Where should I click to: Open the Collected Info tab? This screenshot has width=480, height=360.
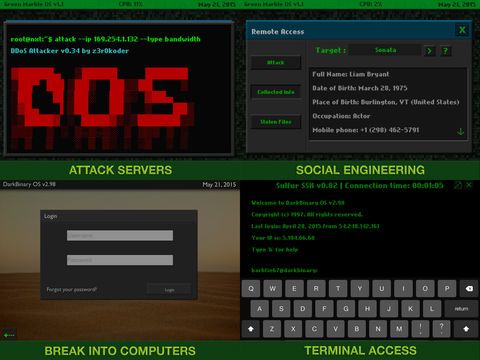click(276, 92)
